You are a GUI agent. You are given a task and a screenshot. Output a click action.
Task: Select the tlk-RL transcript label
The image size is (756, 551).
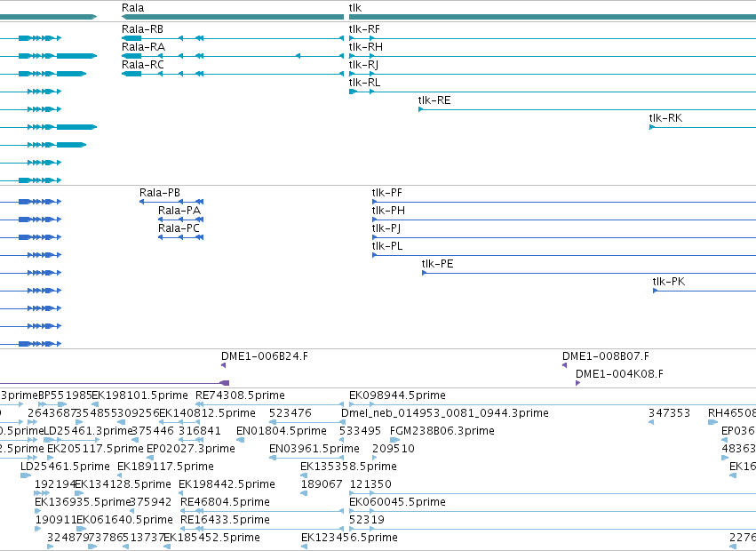[x=364, y=83]
